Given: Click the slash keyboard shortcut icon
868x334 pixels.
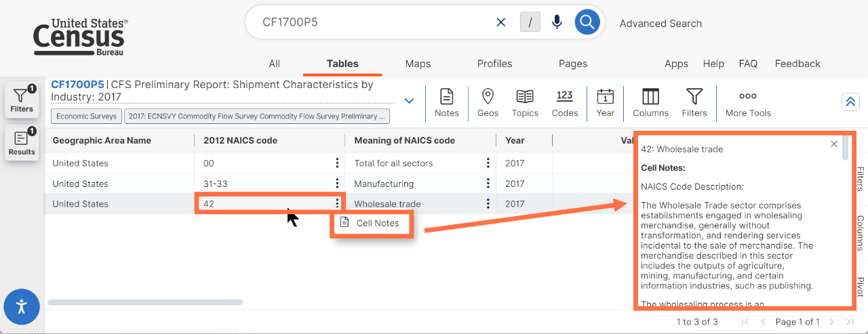Looking at the screenshot, I should click(530, 22).
